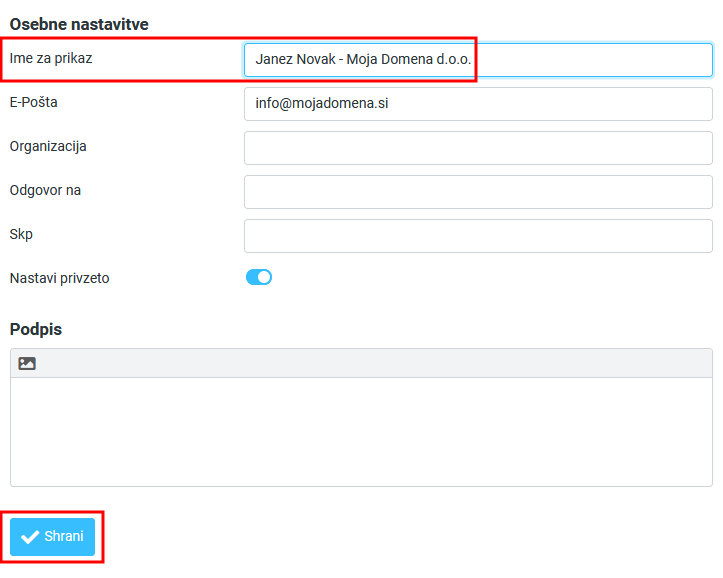
Task: Click the Odgovor na label
Action: pyautogui.click(x=45, y=190)
